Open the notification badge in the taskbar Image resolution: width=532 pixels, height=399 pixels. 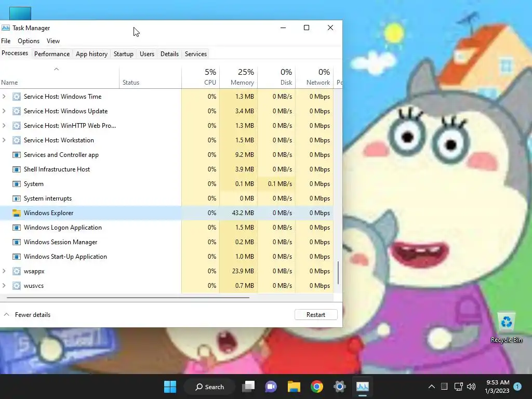pyautogui.click(x=517, y=387)
